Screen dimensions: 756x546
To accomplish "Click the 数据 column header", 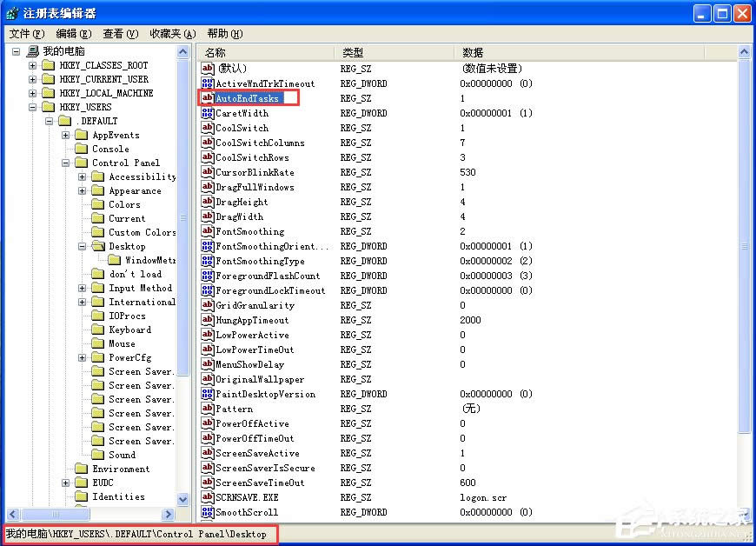I will tap(473, 52).
